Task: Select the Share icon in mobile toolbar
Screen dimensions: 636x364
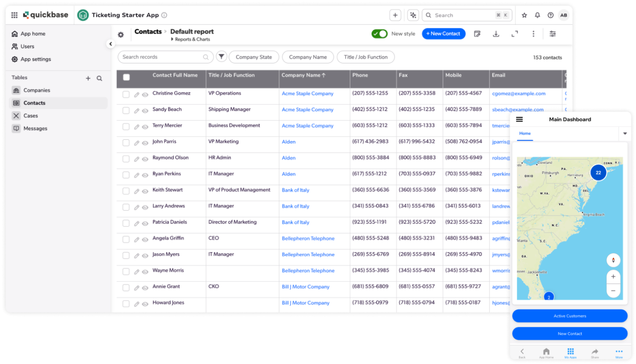Action: 595,352
